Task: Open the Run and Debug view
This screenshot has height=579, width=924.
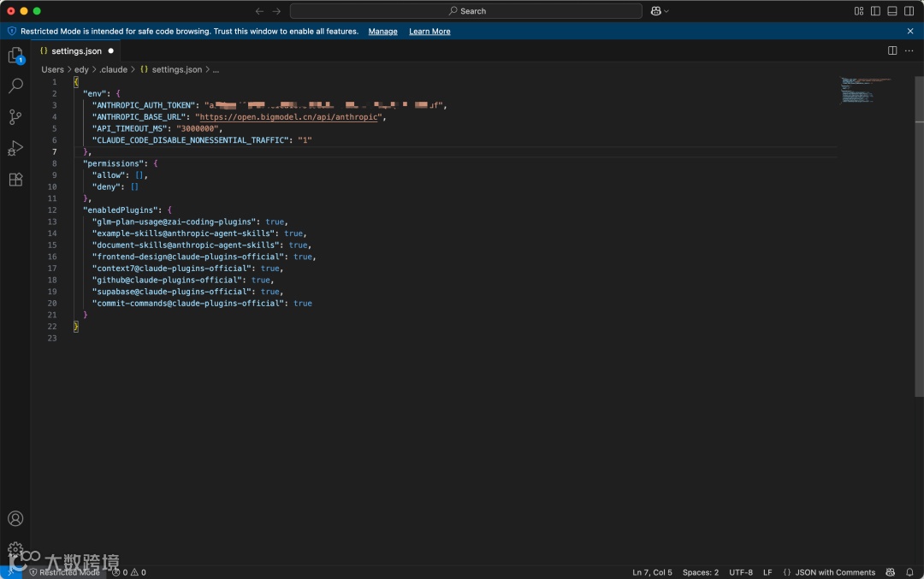Action: point(16,148)
